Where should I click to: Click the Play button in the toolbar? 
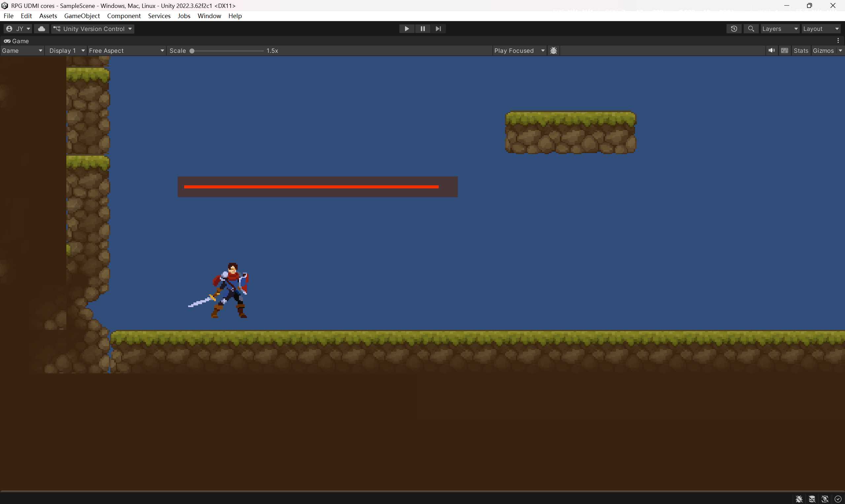[406, 29]
